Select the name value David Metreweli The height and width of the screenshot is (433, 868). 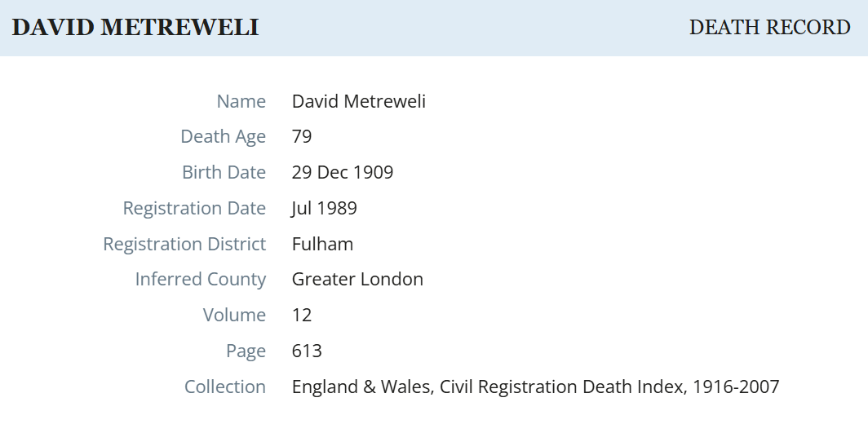pyautogui.click(x=359, y=101)
